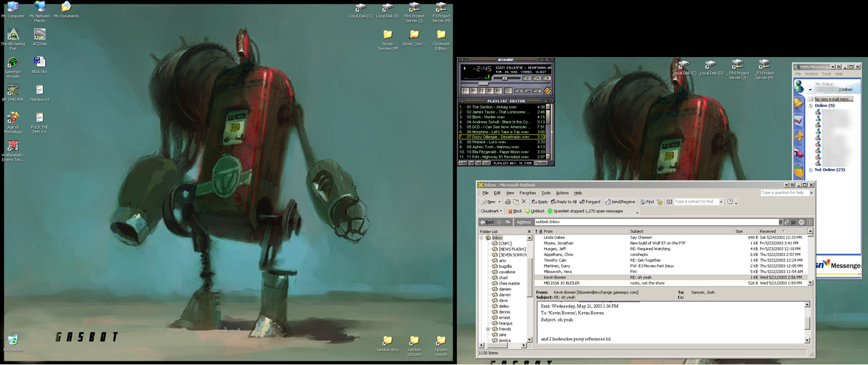This screenshot has height=365, width=868.
Task: Open Outlook Actions menu
Action: (562, 193)
